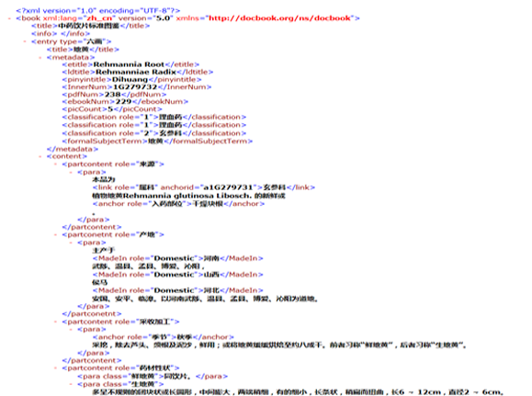This screenshot has height=396, width=532.
Task: Click the pinyintitle Dihuang line
Action: (x=131, y=79)
